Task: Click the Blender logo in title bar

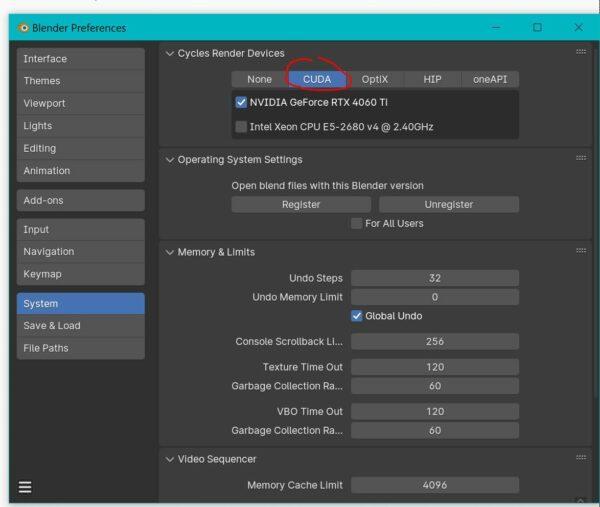Action: click(23, 28)
